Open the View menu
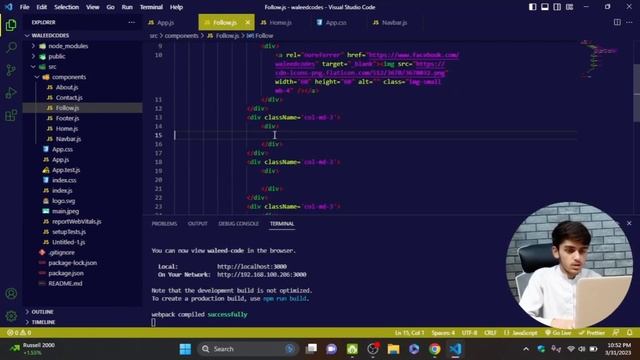This screenshot has height=360, width=640. [x=93, y=7]
